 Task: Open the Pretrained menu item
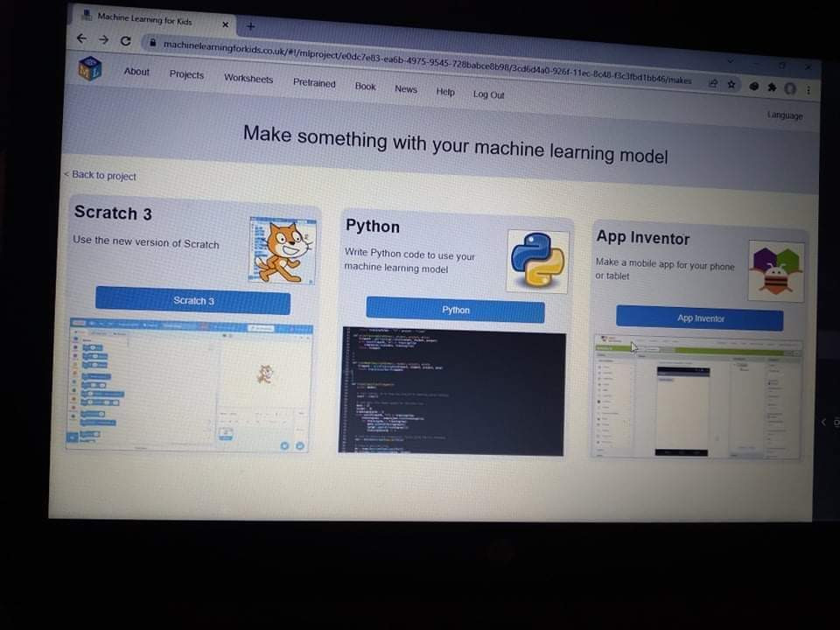pos(314,83)
